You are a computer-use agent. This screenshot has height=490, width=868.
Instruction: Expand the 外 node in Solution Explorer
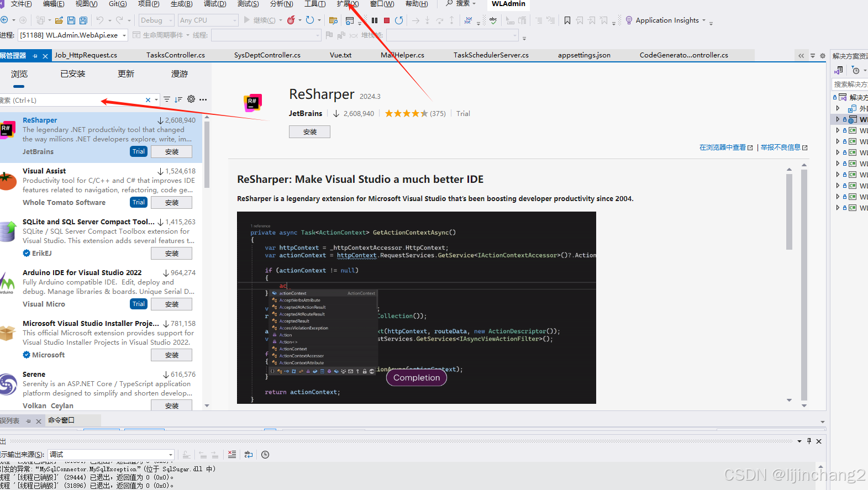click(x=838, y=108)
